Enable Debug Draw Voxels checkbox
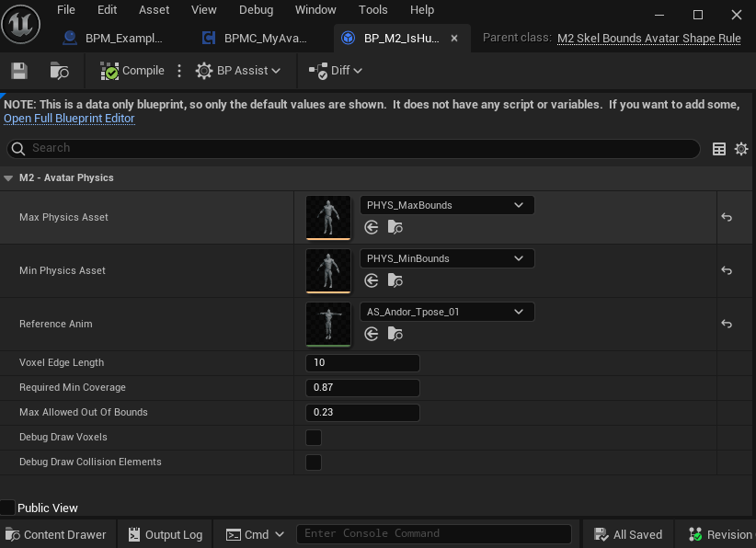Screen dimensions: 756x548 pos(314,438)
